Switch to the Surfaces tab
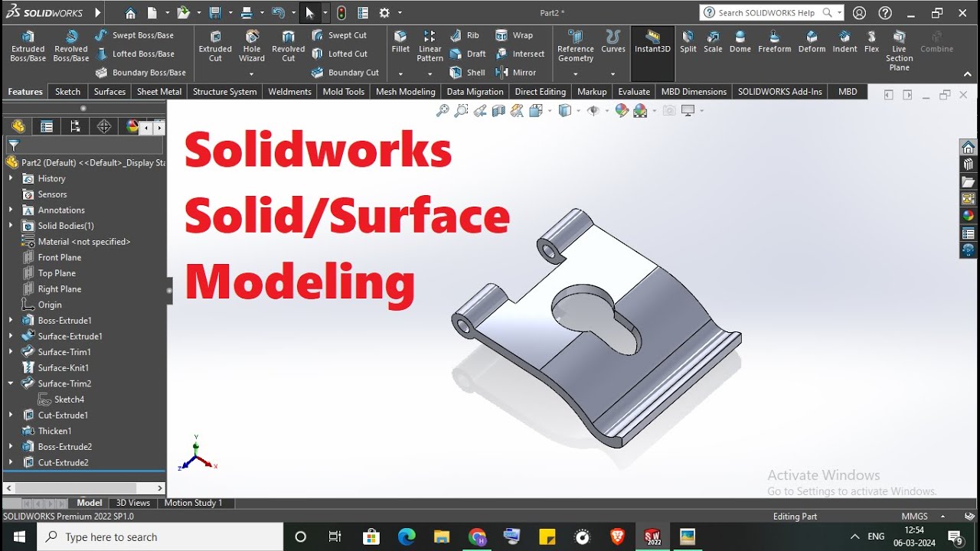The height and width of the screenshot is (551, 980). pos(109,92)
